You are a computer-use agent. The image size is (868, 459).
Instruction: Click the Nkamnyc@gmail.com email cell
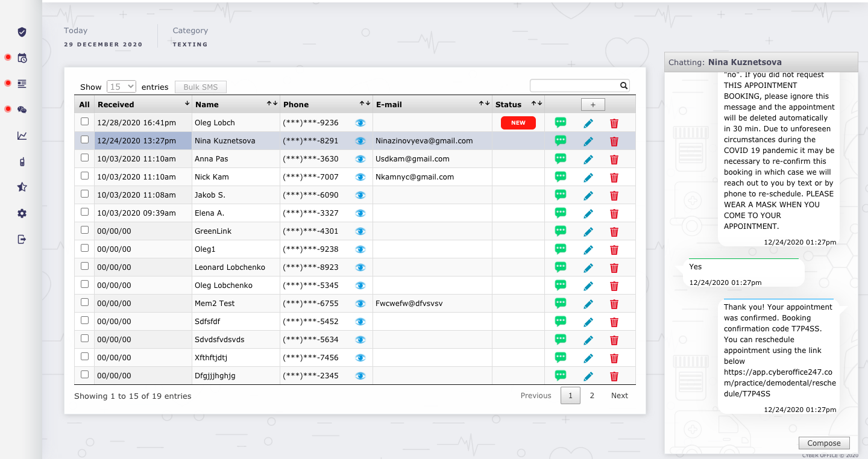pos(432,176)
